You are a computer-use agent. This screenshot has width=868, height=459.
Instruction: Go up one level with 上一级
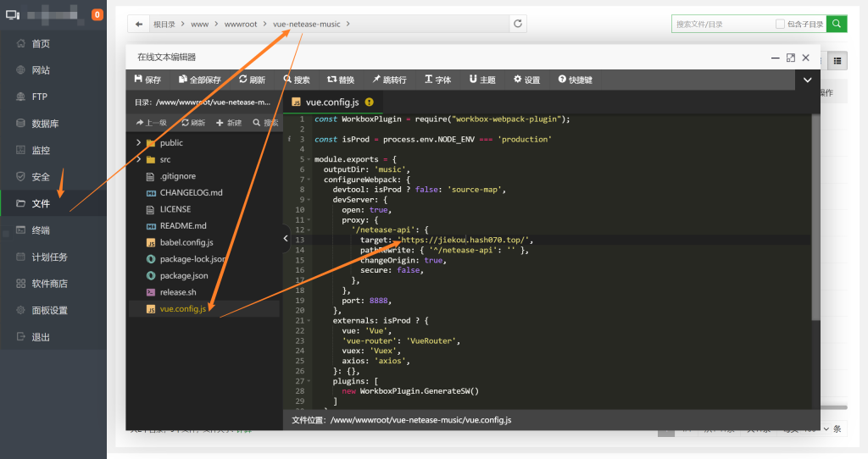pyautogui.click(x=152, y=123)
